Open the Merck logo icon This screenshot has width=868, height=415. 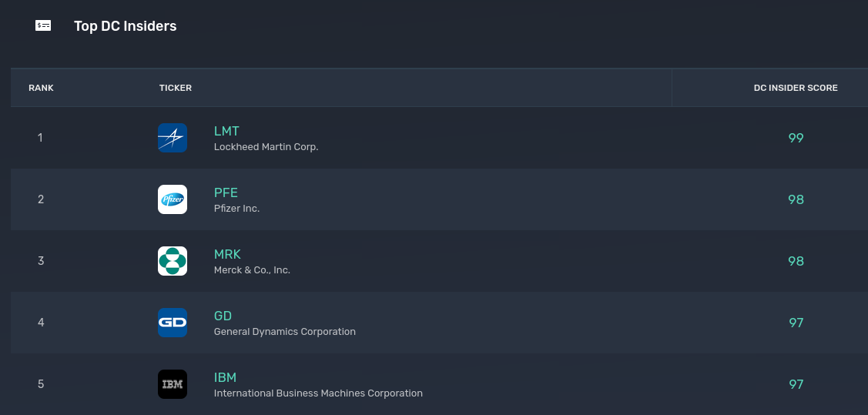[x=173, y=261]
